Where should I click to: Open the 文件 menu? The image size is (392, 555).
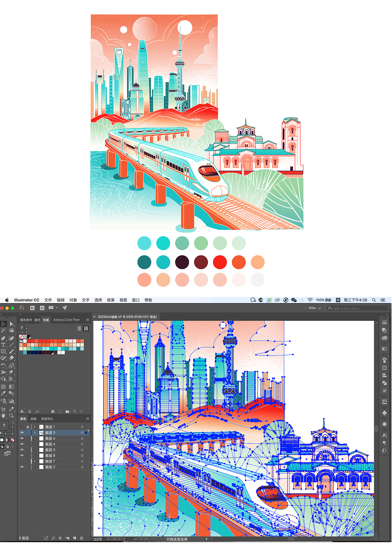pos(48,300)
